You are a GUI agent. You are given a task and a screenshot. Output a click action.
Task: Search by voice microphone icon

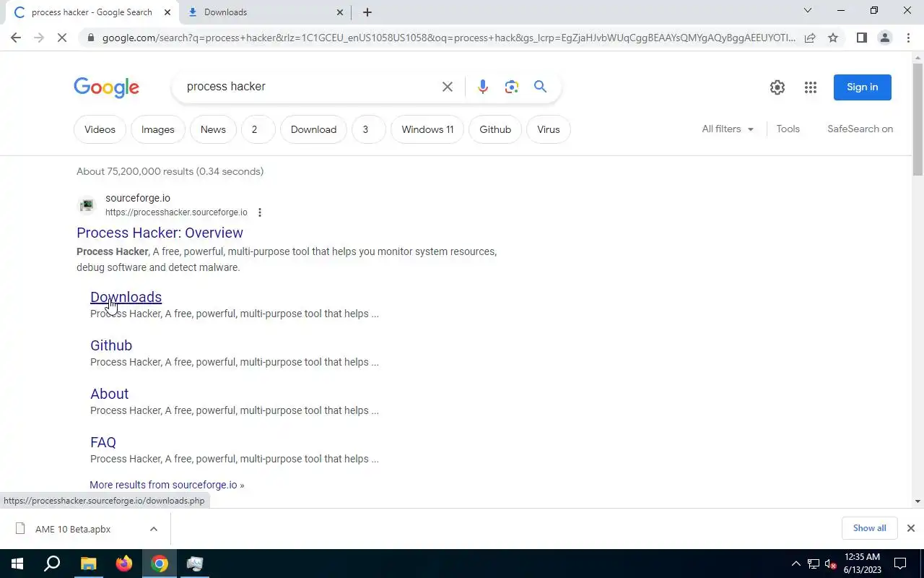[483, 87]
